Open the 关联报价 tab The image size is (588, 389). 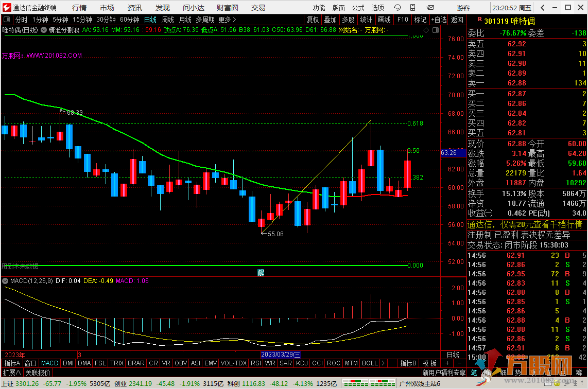pos(38,373)
